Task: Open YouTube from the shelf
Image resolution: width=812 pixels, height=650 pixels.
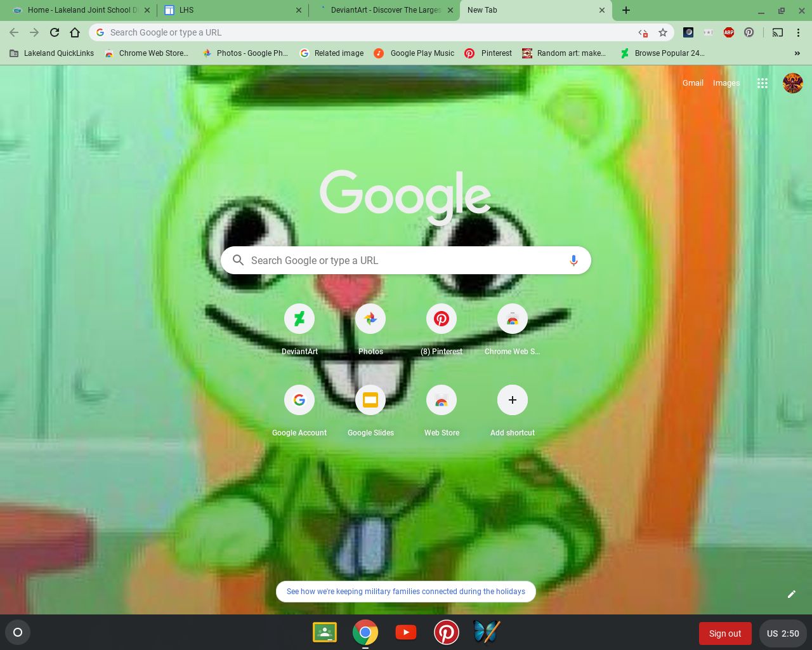Action: pyautogui.click(x=406, y=632)
